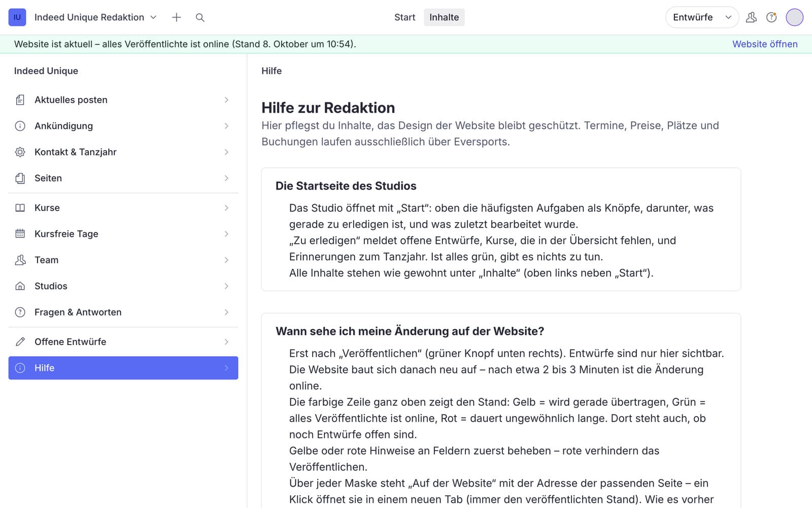Click heading Wann sehe ich meine Änderung
The width and height of the screenshot is (812, 508).
(x=410, y=331)
